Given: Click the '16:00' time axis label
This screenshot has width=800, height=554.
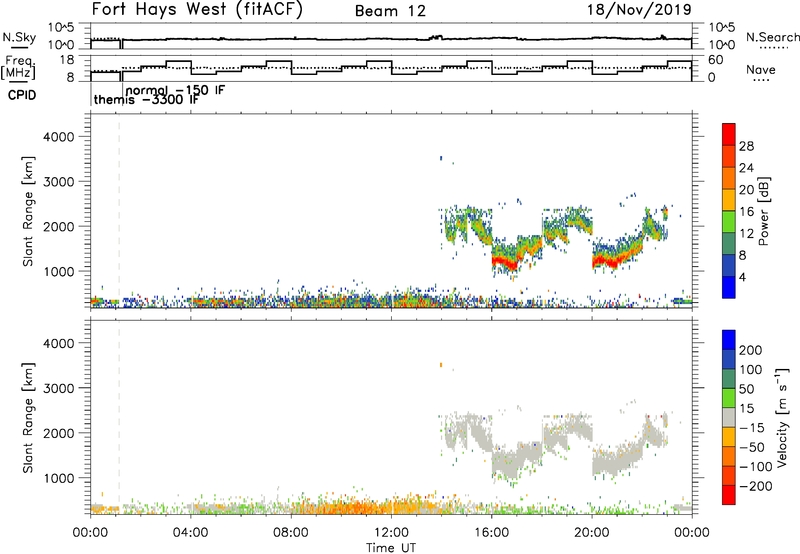Looking at the screenshot, I should pos(491,533).
